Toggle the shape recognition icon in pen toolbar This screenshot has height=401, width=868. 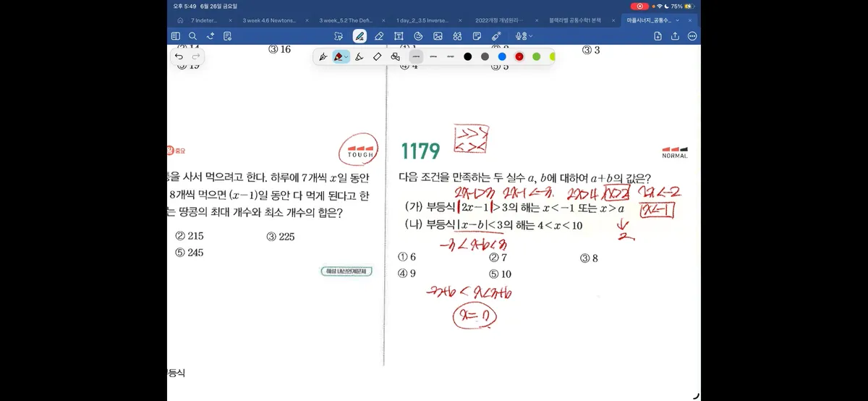(395, 56)
